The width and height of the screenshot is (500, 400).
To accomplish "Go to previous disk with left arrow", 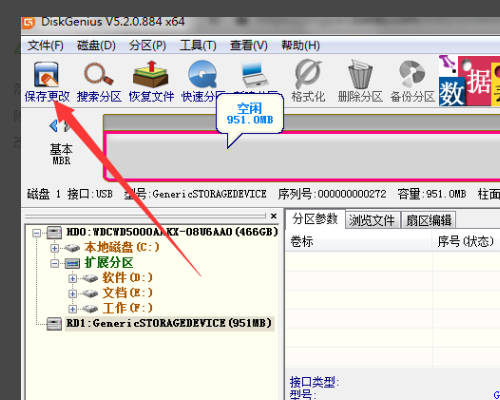I will tap(53, 126).
